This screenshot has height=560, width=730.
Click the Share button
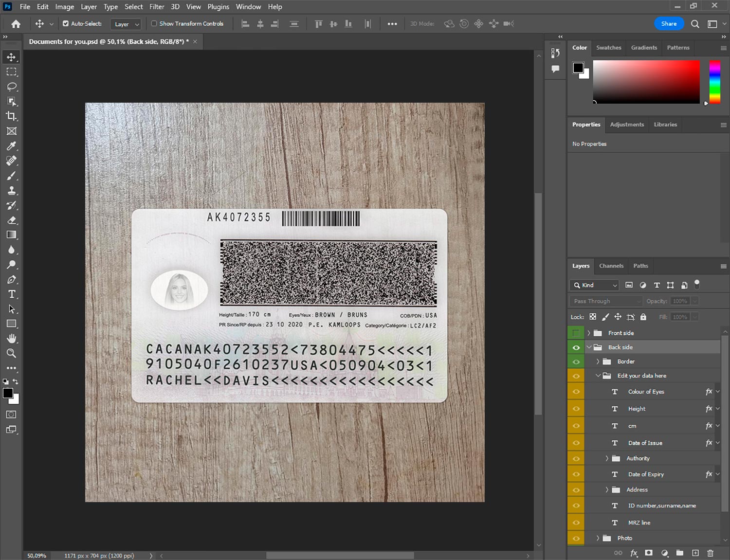coord(669,24)
